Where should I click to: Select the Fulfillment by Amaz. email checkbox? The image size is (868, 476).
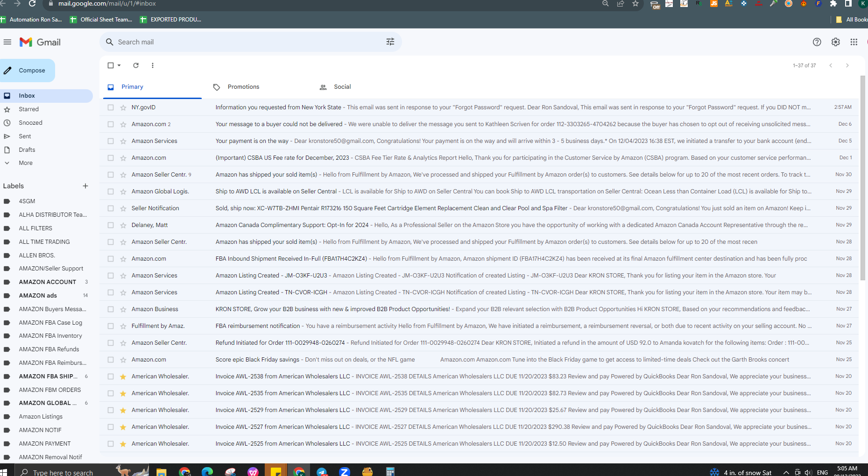coord(111,326)
